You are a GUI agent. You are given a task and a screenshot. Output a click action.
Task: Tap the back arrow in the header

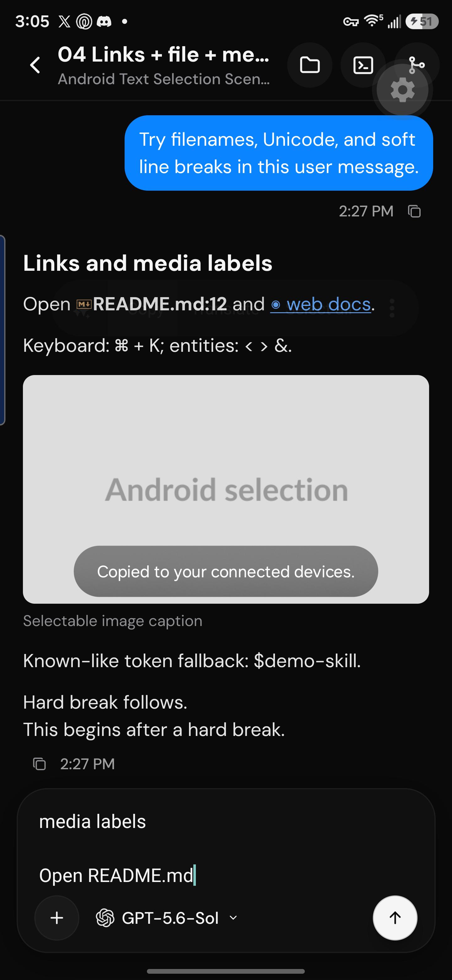coord(35,65)
